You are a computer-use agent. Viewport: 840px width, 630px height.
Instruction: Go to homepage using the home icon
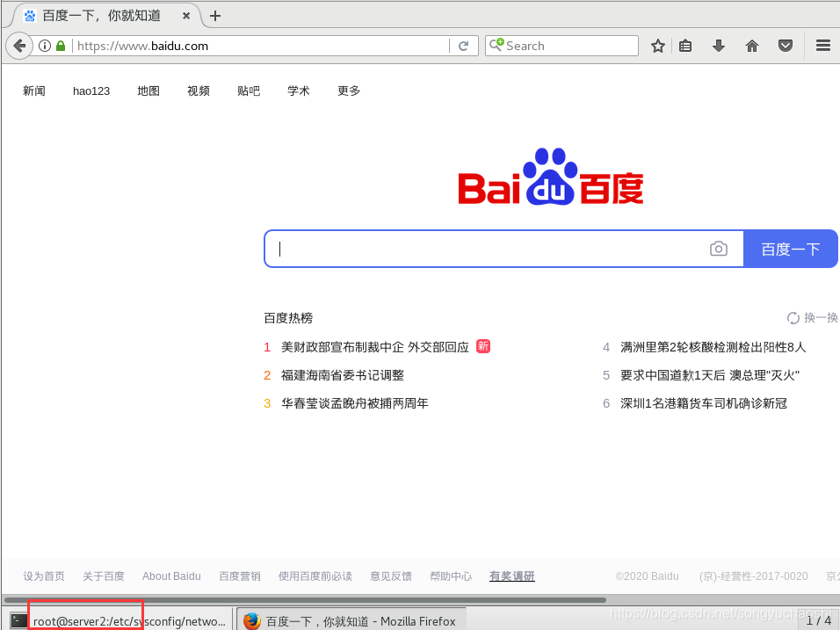pos(752,45)
